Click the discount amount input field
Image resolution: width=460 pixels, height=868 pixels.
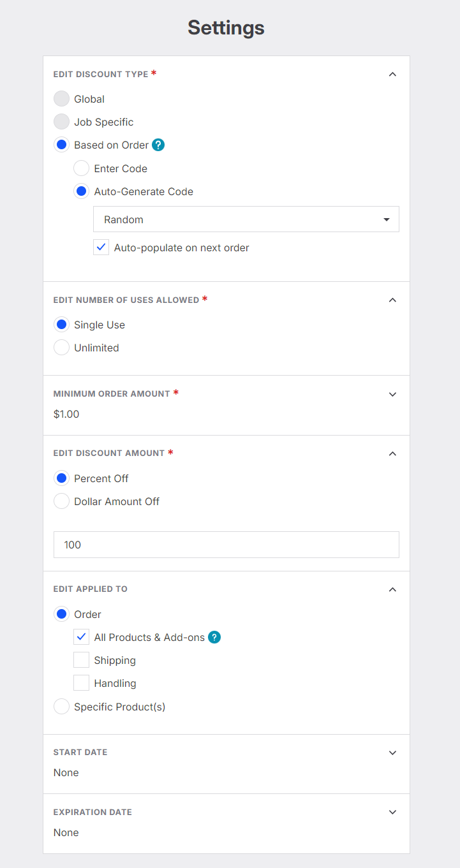(x=226, y=545)
